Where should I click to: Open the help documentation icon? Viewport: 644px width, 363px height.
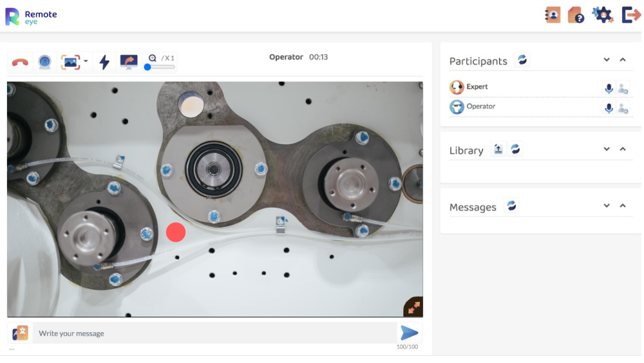click(x=576, y=15)
